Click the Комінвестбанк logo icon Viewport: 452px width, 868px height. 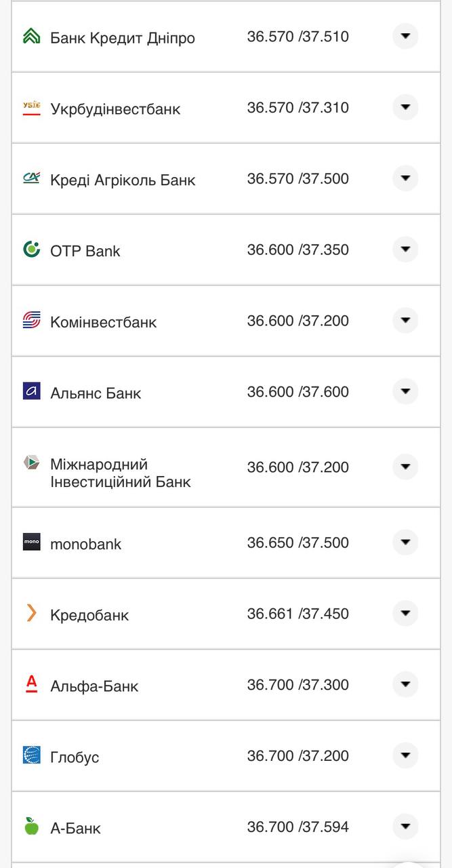pyautogui.click(x=32, y=320)
